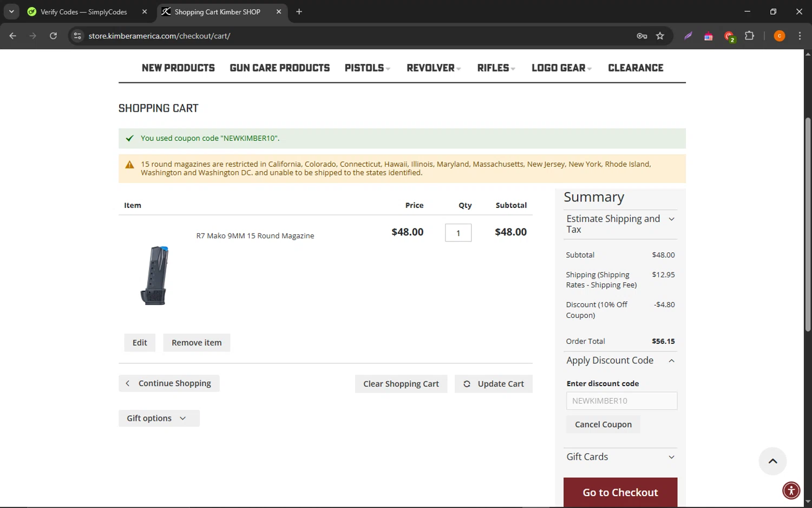Expand Gift options dropdown
812x508 pixels.
click(159, 418)
